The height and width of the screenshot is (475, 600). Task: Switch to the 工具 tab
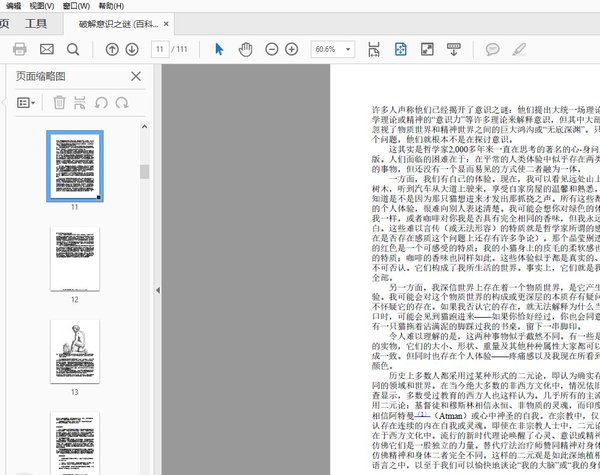(36, 24)
